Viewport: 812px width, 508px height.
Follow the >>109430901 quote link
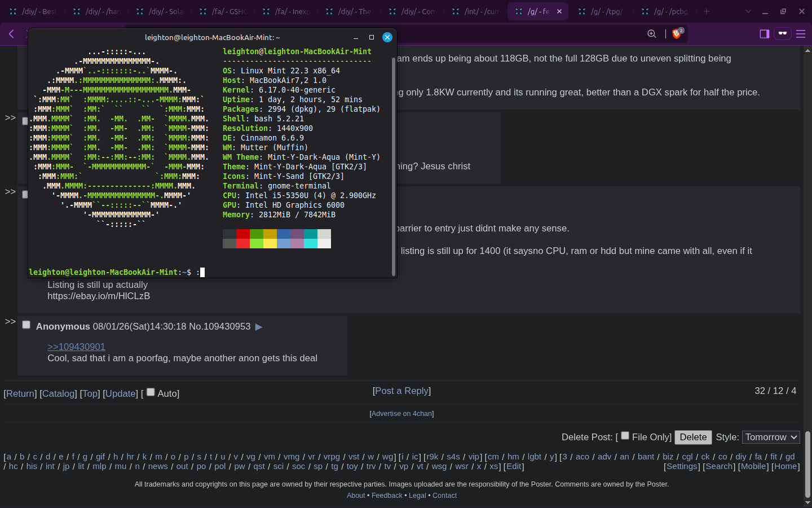76,347
